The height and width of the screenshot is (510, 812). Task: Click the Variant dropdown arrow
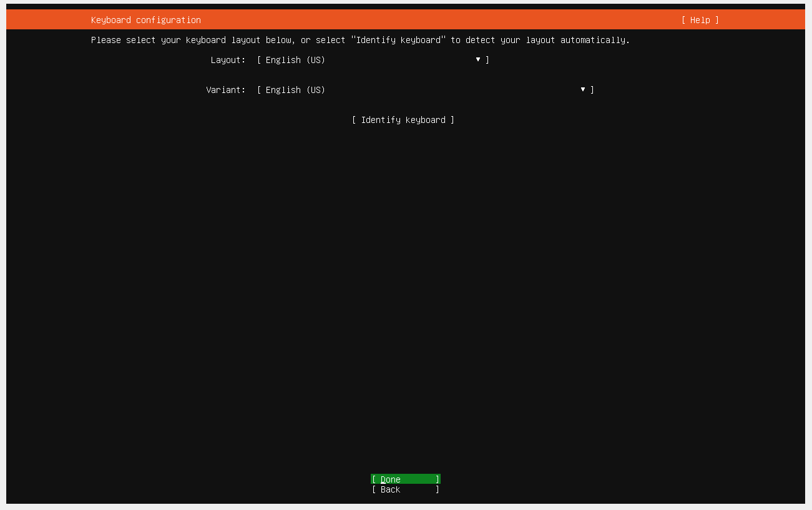click(583, 89)
